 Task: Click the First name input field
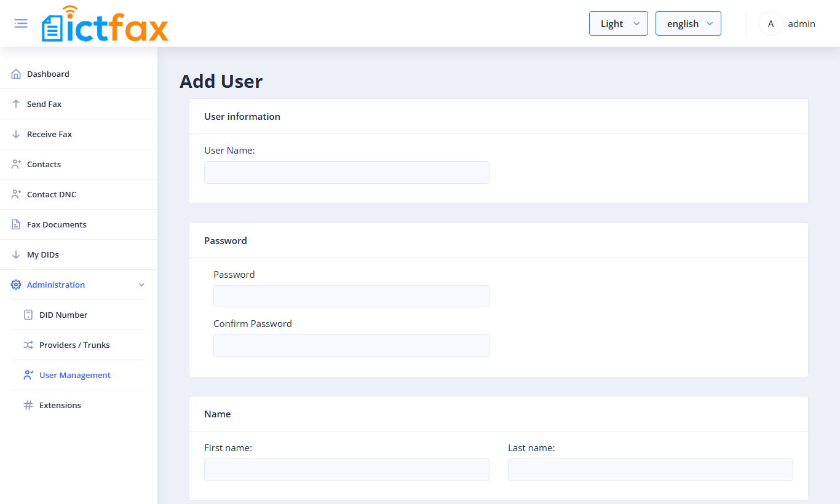coord(347,470)
